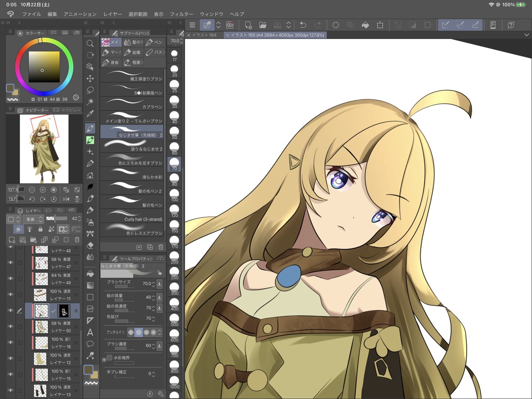Adjust the ブラシサイズ slider

125,287
